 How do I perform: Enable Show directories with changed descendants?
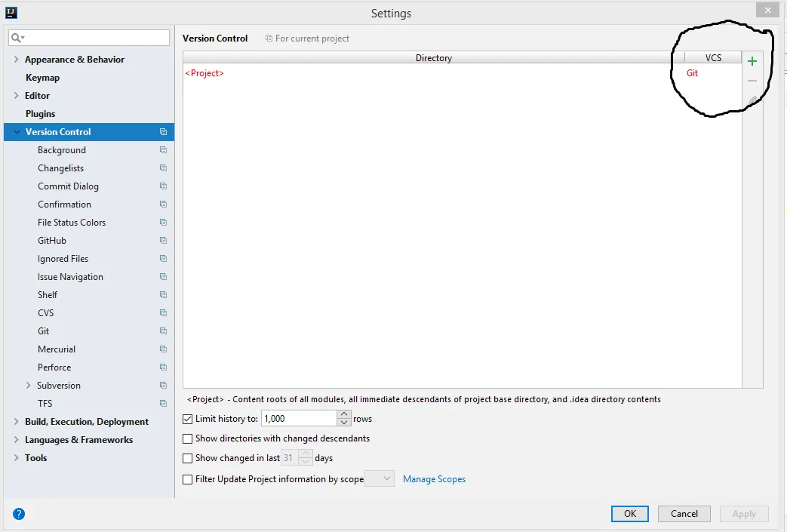click(188, 438)
